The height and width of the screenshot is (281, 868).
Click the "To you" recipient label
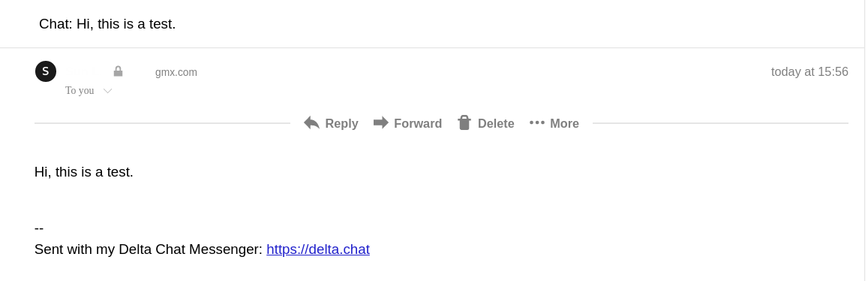[x=80, y=90]
